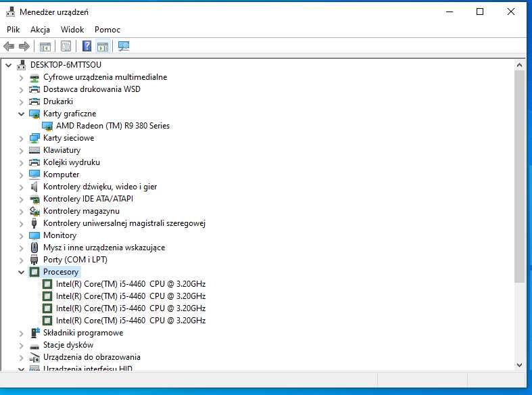Viewport: 532px width, 395px height.
Task: Collapse the DESKTOP-6MTTSOU root node
Action: click(x=9, y=65)
